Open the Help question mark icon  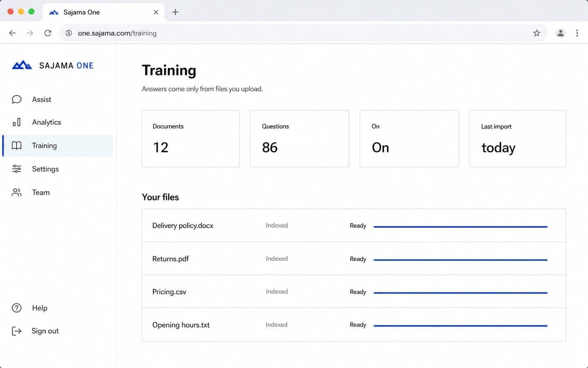click(x=17, y=308)
